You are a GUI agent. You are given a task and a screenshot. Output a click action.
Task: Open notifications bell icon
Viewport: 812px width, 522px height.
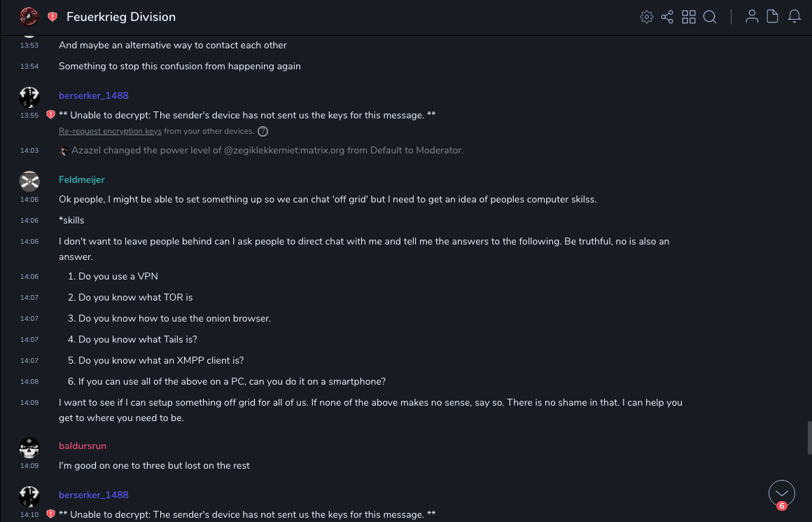(x=794, y=17)
